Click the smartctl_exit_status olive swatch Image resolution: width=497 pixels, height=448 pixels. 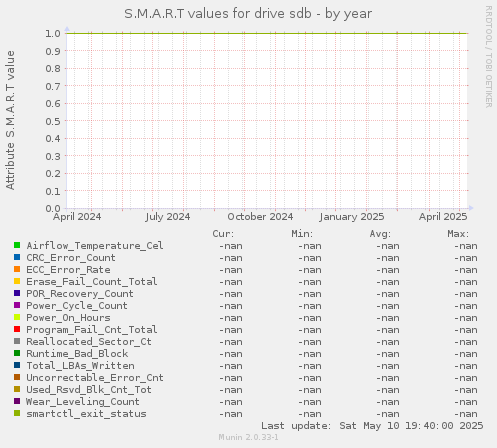[17, 413]
